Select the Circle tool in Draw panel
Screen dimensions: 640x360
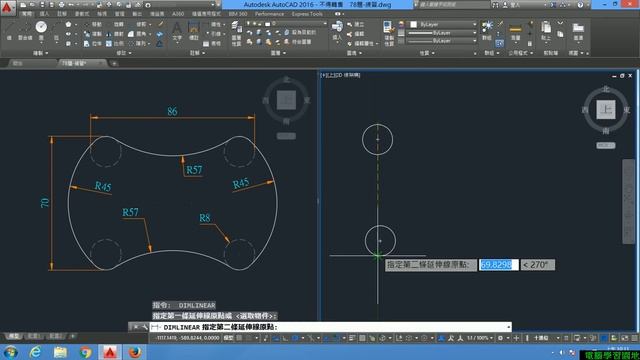point(41,30)
